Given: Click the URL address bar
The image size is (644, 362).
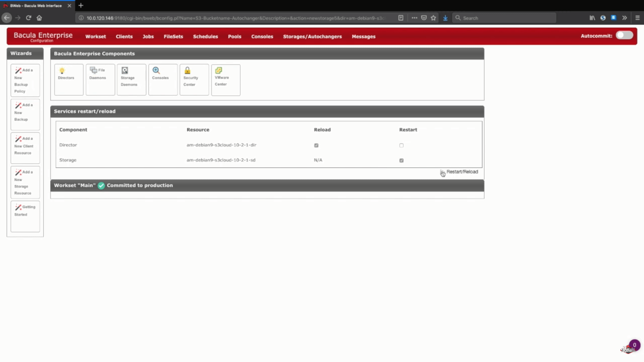Looking at the screenshot, I should tap(235, 18).
